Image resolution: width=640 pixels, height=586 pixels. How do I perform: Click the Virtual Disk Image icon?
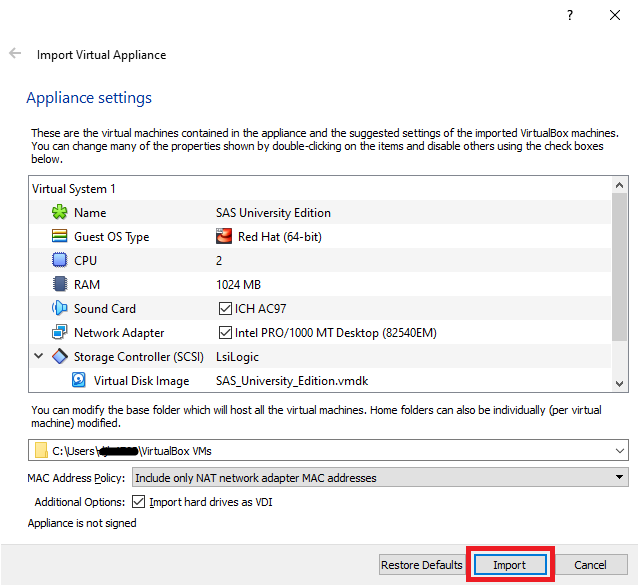(x=79, y=381)
